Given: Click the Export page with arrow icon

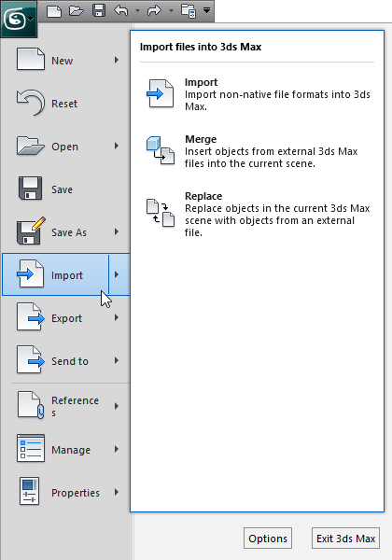Looking at the screenshot, I should coord(31,316).
